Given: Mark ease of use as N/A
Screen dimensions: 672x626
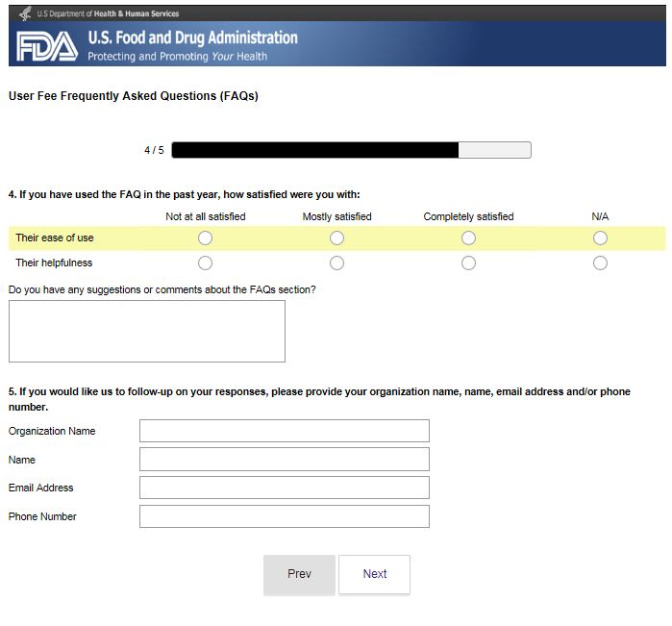Looking at the screenshot, I should coord(600,238).
